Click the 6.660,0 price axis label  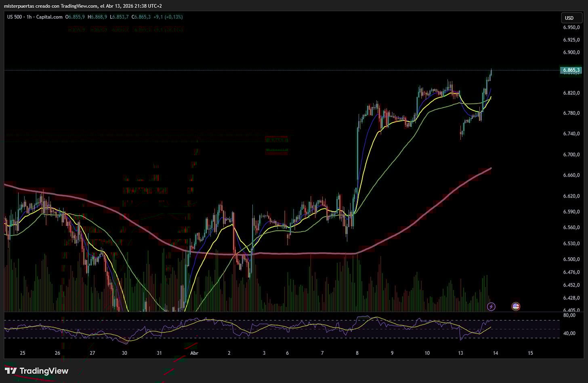click(x=571, y=175)
